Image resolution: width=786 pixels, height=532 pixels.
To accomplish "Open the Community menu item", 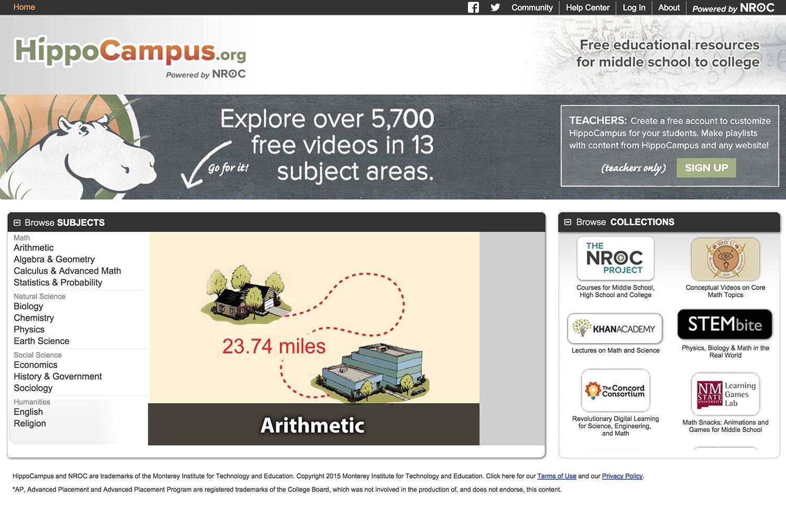I will pos(532,7).
